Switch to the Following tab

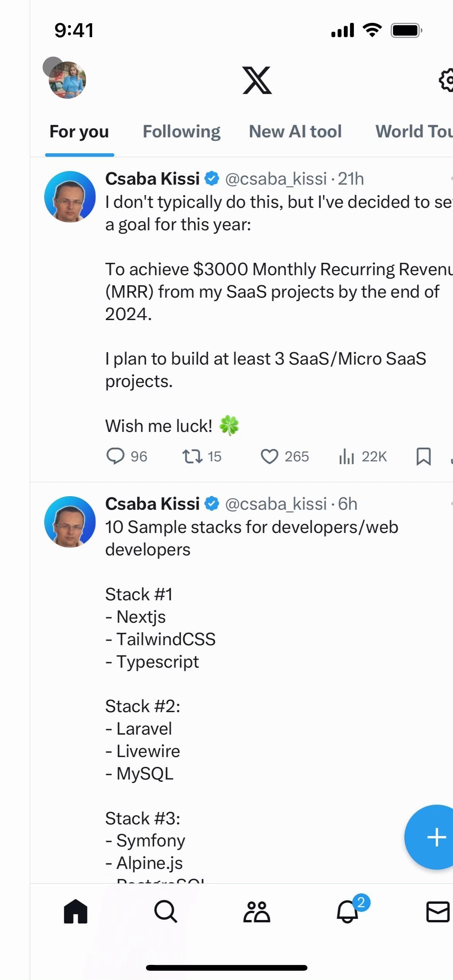coord(181,132)
